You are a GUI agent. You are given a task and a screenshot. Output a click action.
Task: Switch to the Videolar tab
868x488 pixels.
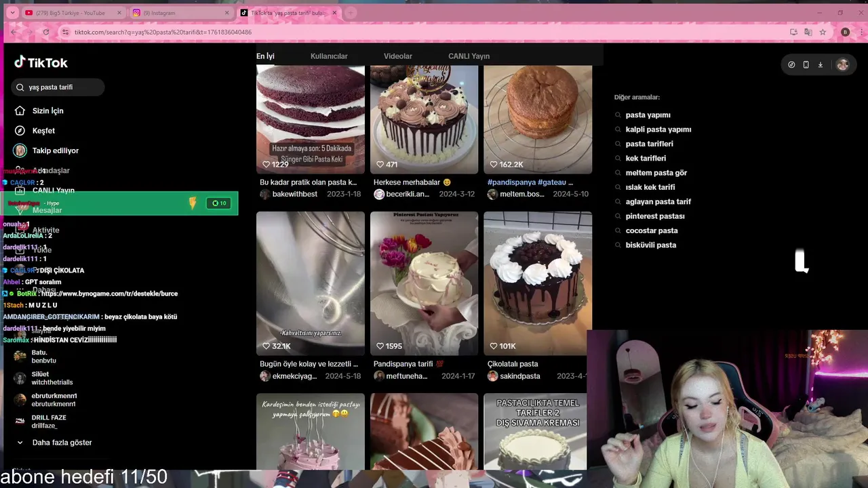pos(398,56)
